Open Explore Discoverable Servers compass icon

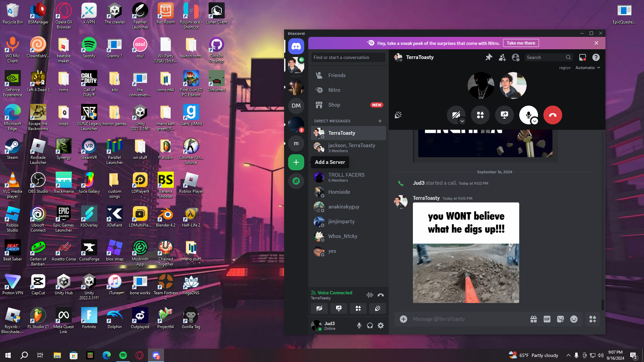296,181
